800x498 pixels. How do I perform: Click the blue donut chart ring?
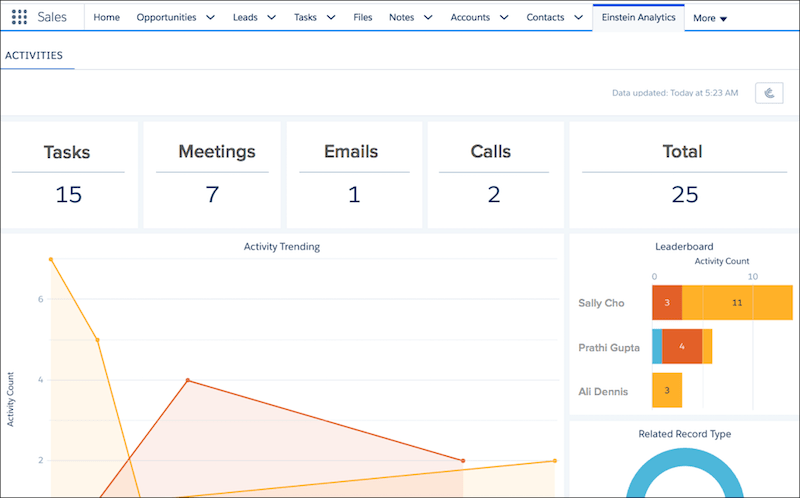click(x=685, y=459)
